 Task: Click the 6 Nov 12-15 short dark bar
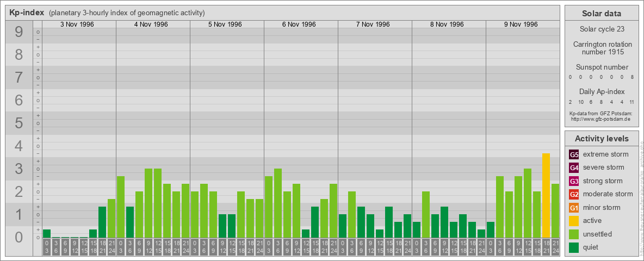pyautogui.click(x=306, y=233)
